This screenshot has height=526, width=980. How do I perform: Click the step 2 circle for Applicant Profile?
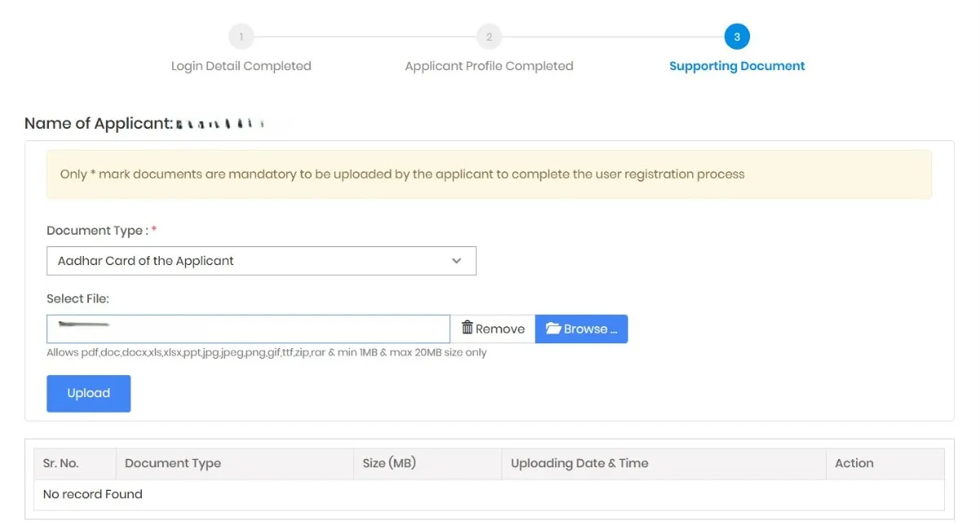(x=488, y=37)
